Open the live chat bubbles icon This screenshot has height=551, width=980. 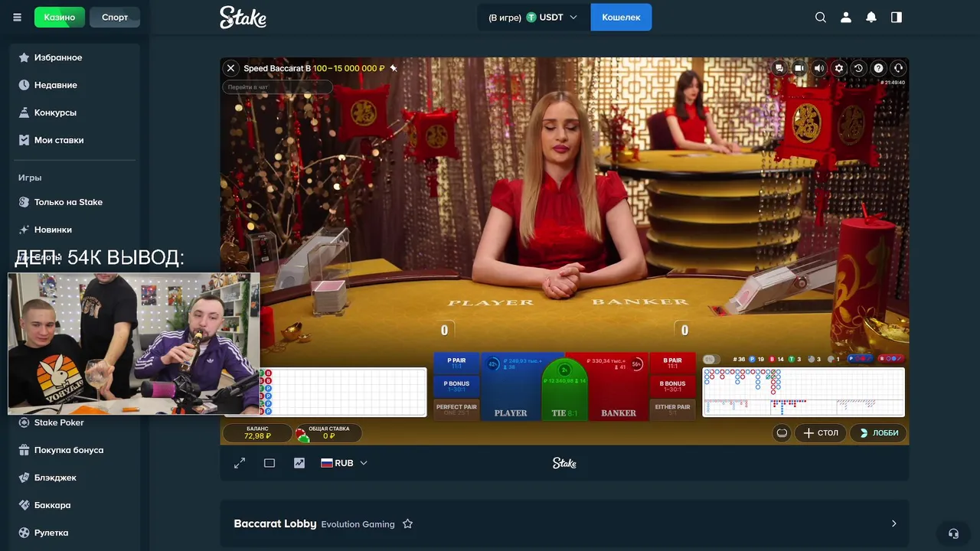(779, 68)
